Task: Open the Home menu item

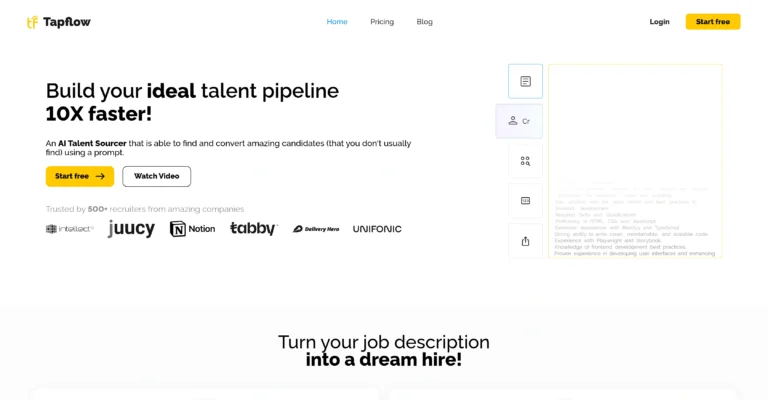Action: coord(337,22)
